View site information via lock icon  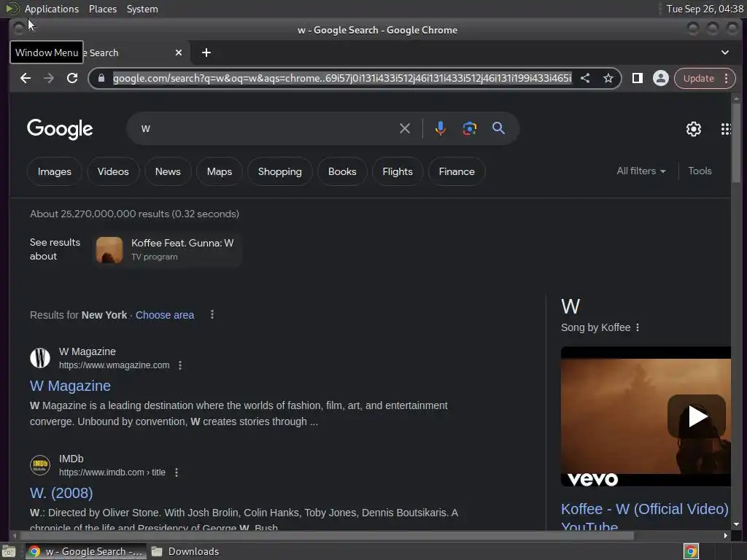pos(101,78)
